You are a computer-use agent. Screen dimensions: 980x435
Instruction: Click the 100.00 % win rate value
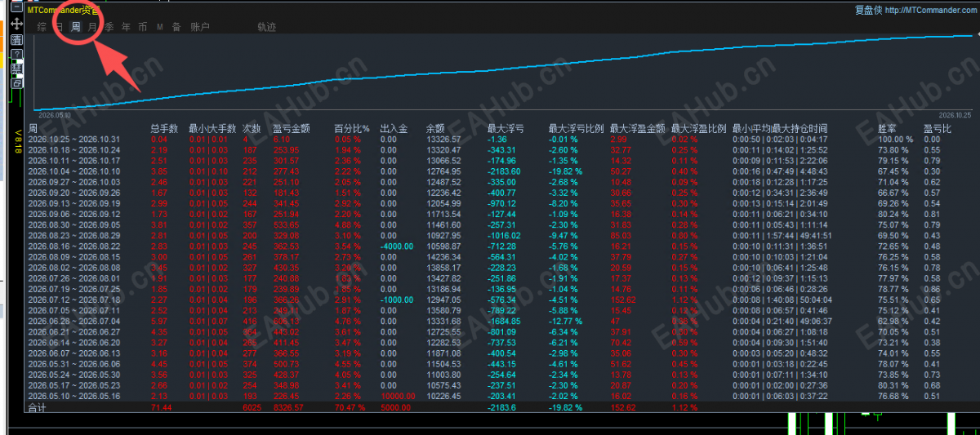pos(895,140)
